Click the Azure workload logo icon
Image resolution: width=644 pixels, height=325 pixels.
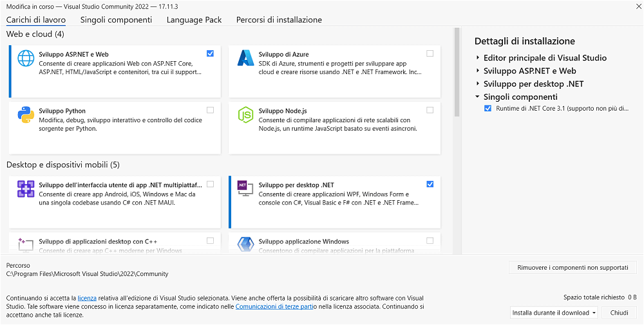coord(246,58)
